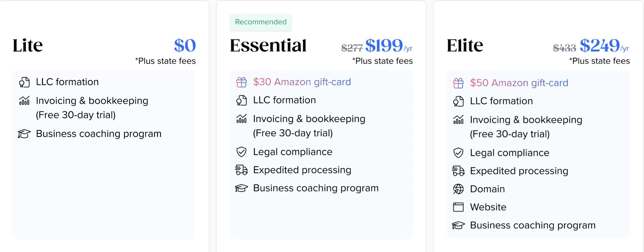644x252 pixels.
Task: Click the truck icon for Expedited processing in Essential
Action: (x=241, y=170)
